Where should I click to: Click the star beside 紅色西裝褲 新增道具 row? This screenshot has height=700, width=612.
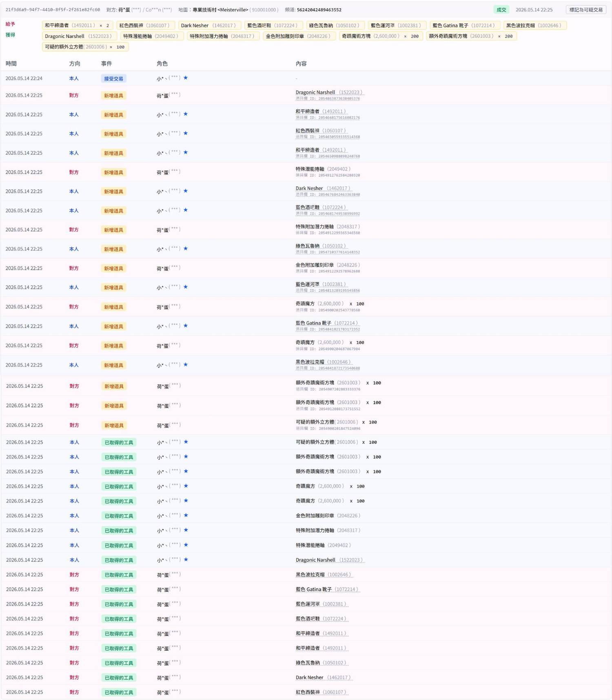(x=186, y=133)
